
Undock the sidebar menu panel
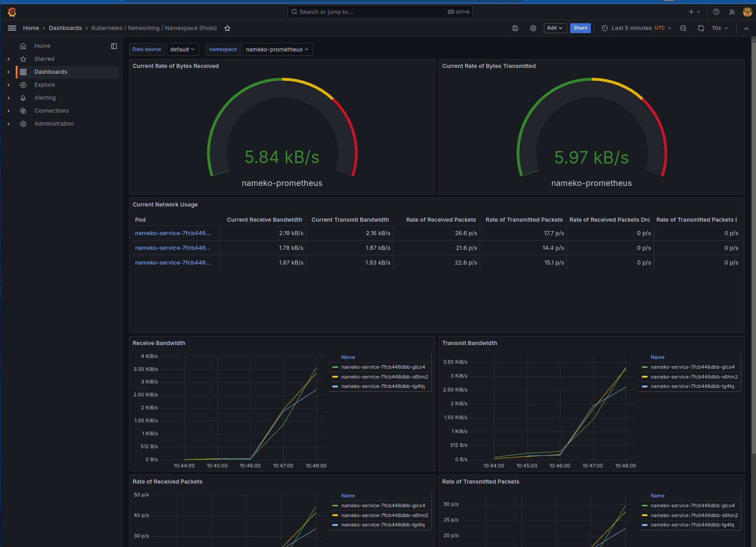click(x=114, y=46)
